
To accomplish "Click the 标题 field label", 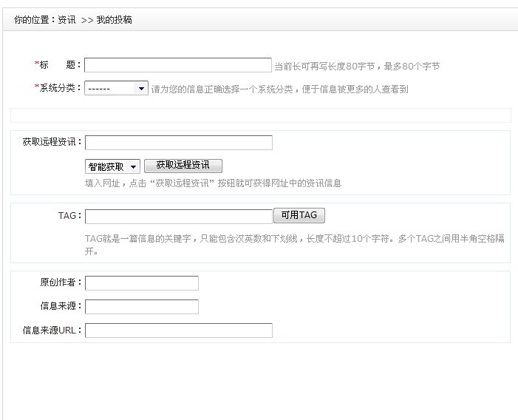I will 58,65.
